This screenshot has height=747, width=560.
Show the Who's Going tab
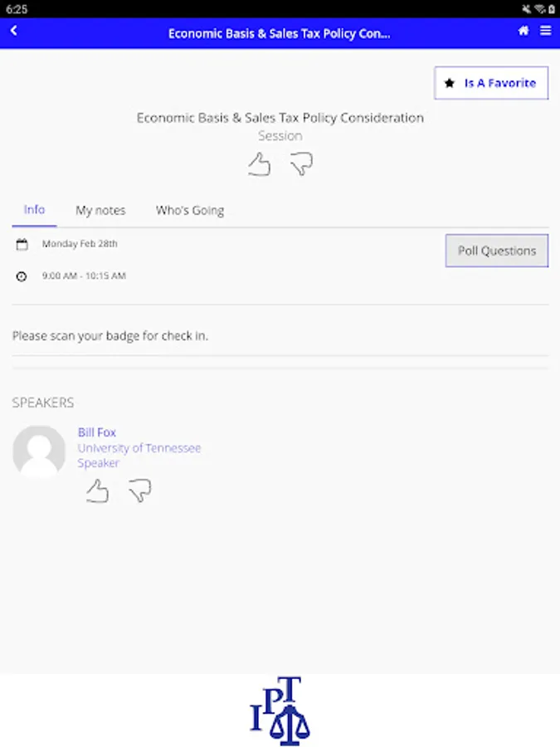click(x=190, y=211)
